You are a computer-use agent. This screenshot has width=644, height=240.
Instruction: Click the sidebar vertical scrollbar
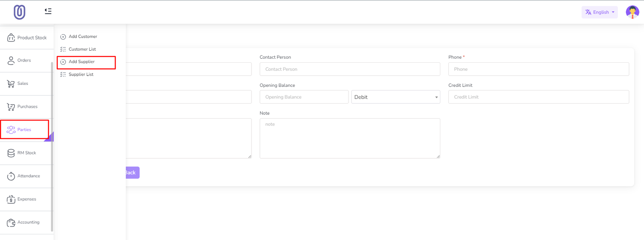[x=52, y=145]
